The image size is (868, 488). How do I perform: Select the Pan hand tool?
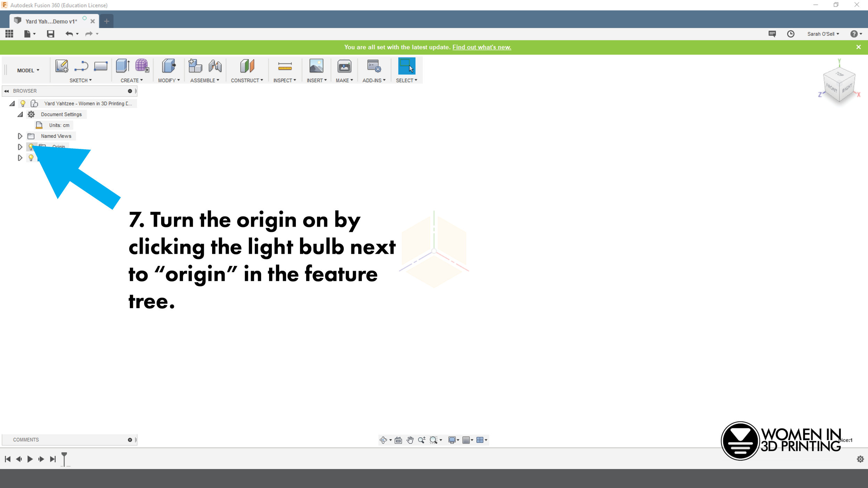[x=410, y=440]
